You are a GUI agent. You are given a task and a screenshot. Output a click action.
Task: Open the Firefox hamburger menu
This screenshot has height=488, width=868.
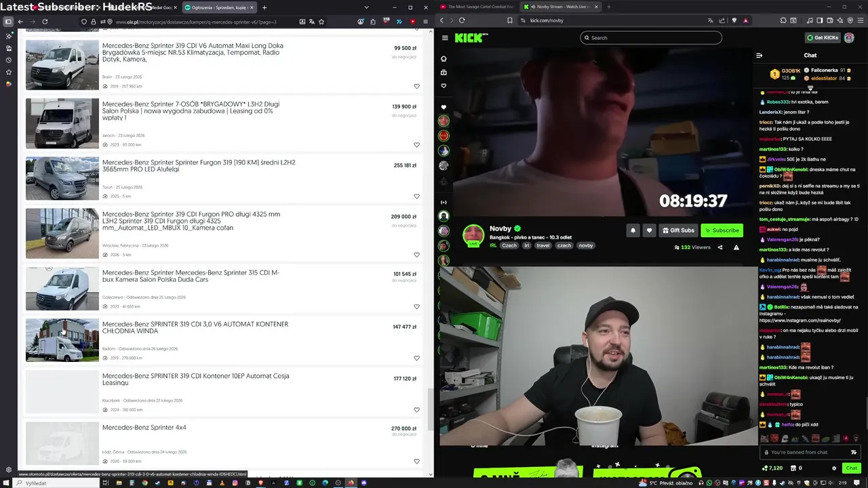(x=425, y=21)
